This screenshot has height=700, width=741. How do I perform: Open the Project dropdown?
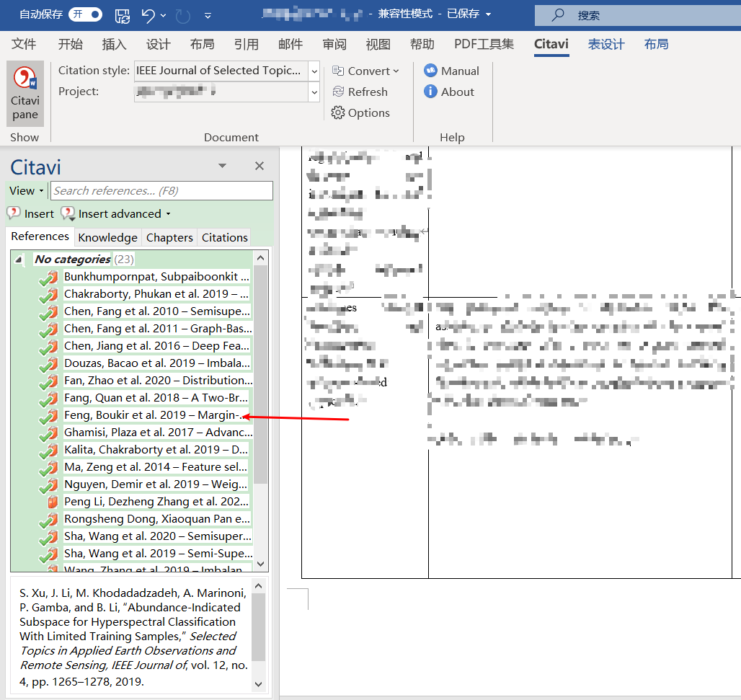[313, 92]
